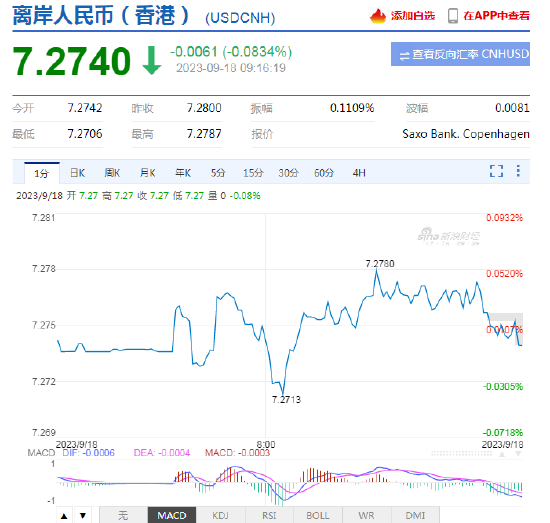The width and height of the screenshot is (550, 523).
Task: Click the 离岸人民币（香港）title
Action: 101,16
